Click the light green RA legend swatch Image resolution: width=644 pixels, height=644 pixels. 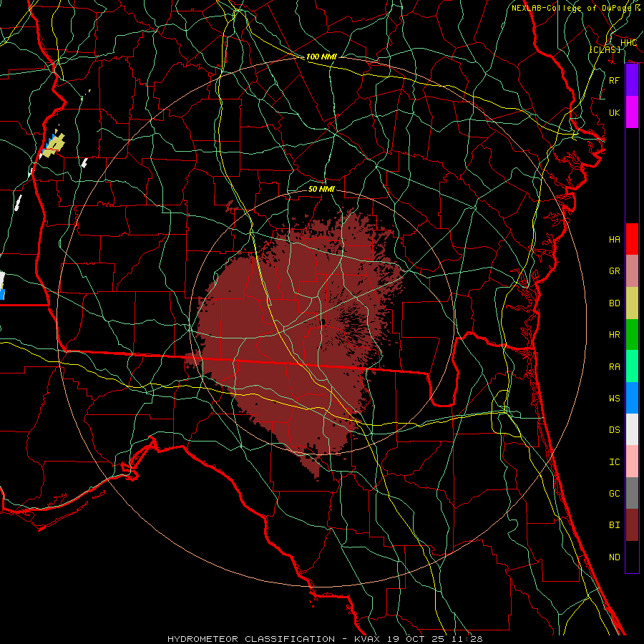click(632, 366)
